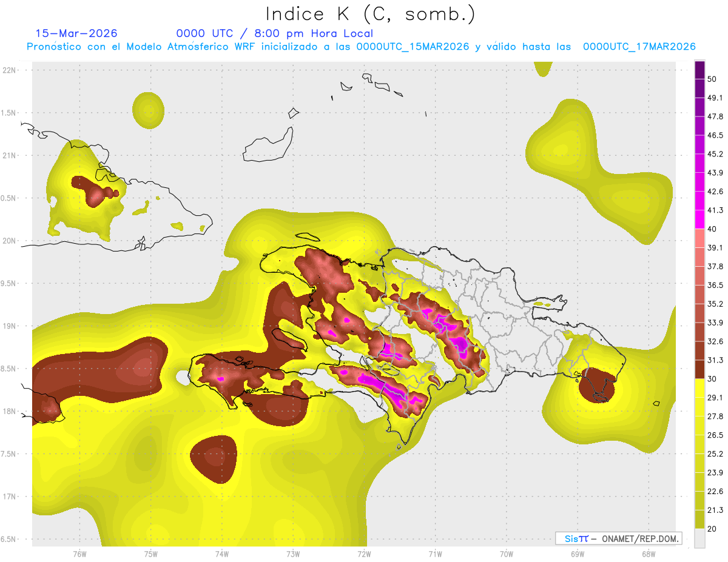Click the '68W' longitude axis label

click(x=649, y=554)
